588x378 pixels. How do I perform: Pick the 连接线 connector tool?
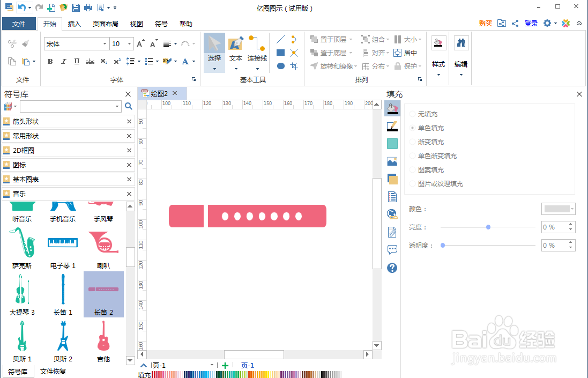pos(257,52)
